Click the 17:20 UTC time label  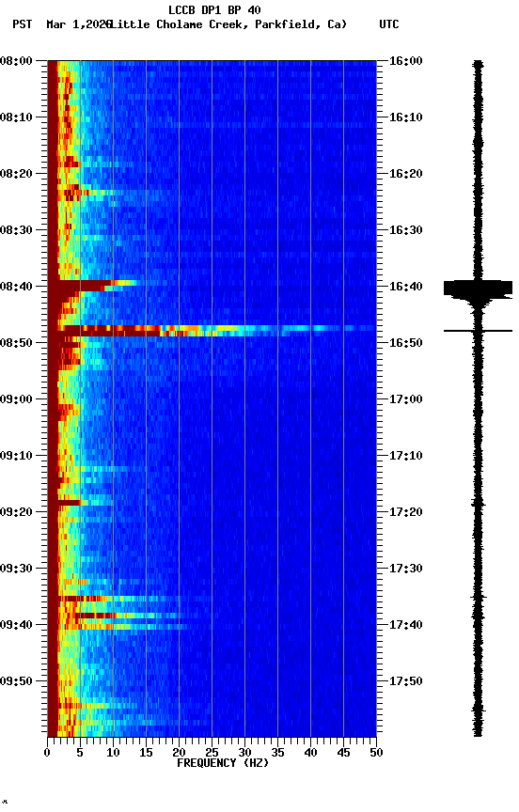point(406,512)
